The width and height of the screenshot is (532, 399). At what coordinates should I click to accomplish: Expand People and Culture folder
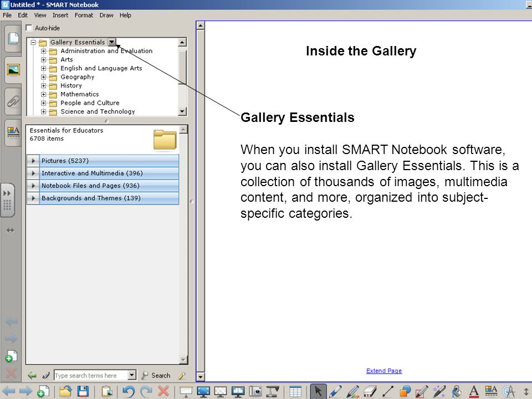pos(43,103)
